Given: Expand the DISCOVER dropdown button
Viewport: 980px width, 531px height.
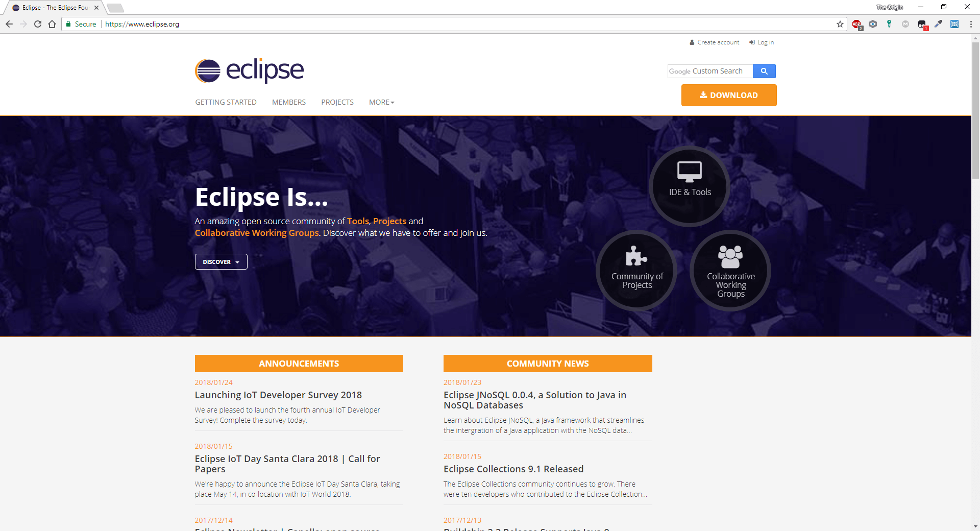Looking at the screenshot, I should coord(221,261).
